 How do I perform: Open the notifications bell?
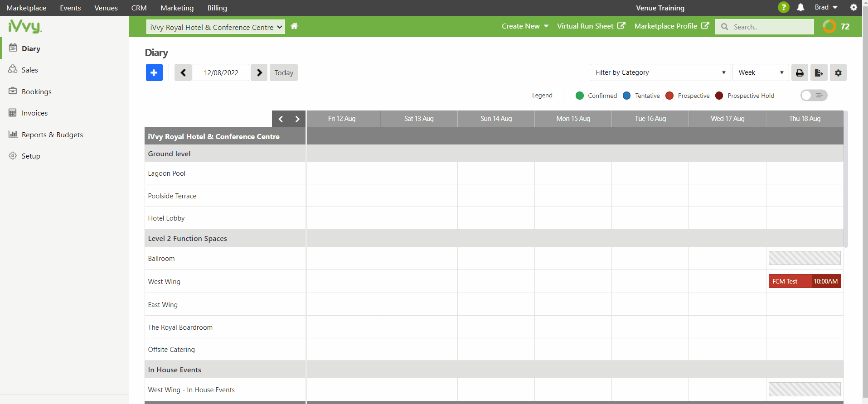click(801, 7)
